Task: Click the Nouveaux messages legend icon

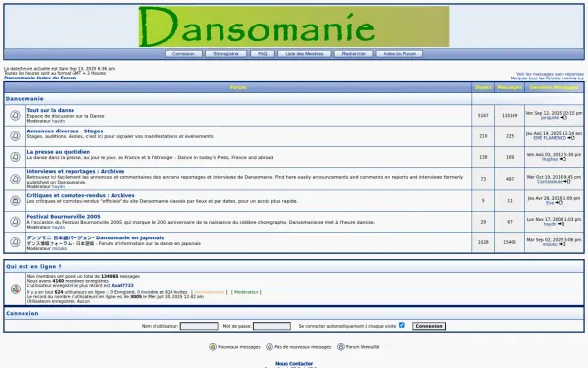Action: click(213, 347)
